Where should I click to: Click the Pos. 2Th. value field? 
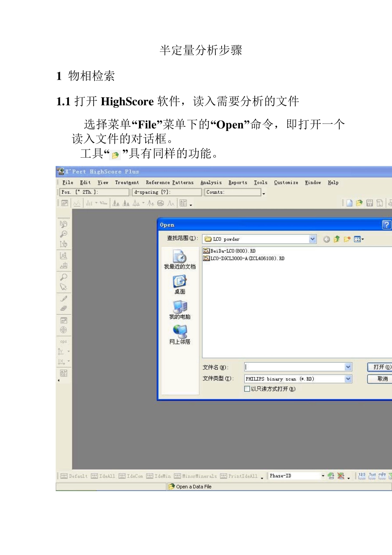(94, 192)
